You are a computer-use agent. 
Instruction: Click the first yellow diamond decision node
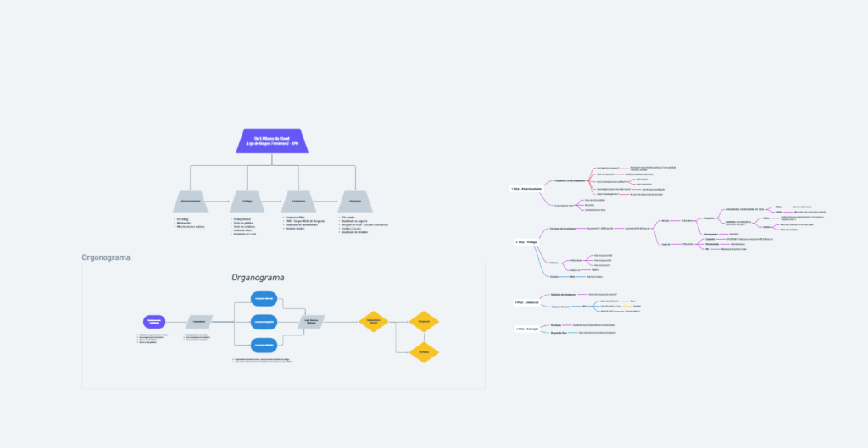tap(373, 322)
